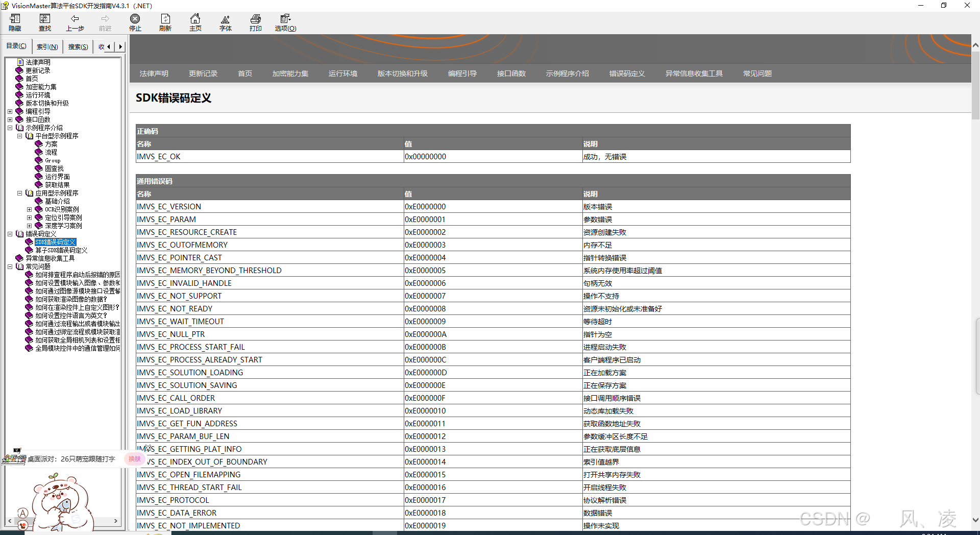This screenshot has width=980, height=535.
Task: Click the IMVS_EC_OK table cell
Action: point(269,157)
